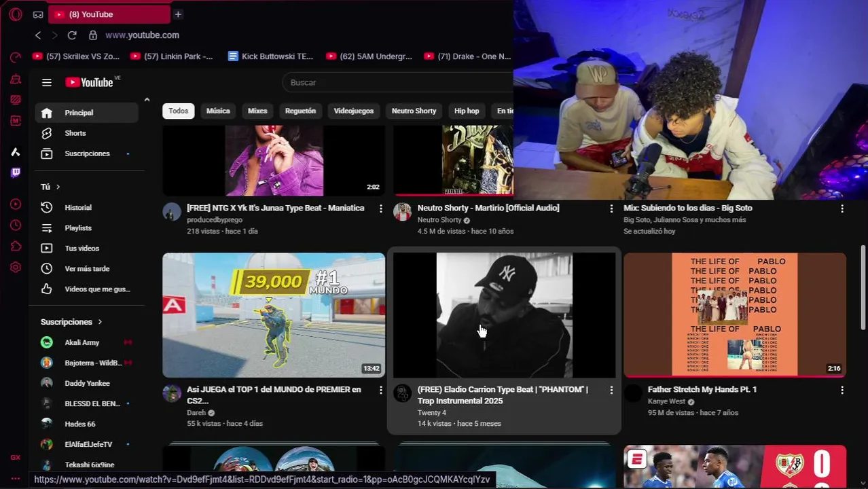
Task: Open Hades 66 subscription channel
Action: coord(86,424)
